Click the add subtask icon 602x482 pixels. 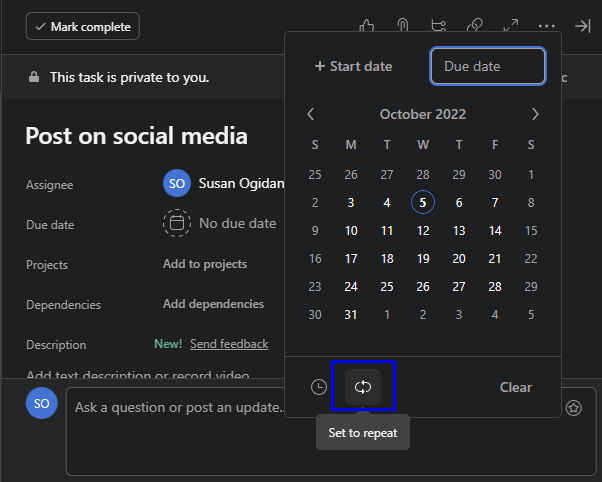[438, 26]
